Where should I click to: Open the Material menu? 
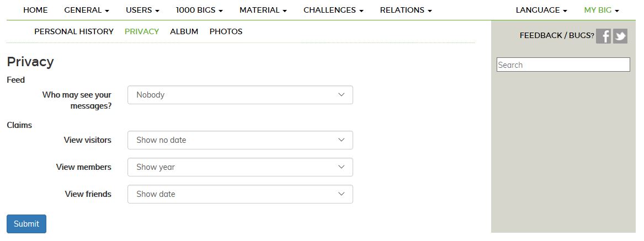(x=263, y=10)
